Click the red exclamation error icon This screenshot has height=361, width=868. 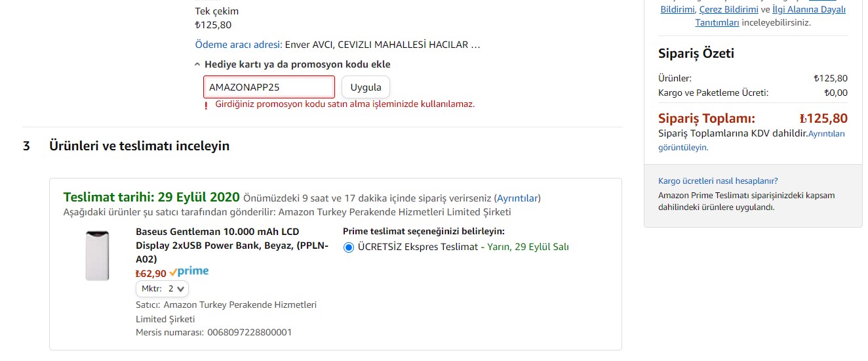pos(206,105)
